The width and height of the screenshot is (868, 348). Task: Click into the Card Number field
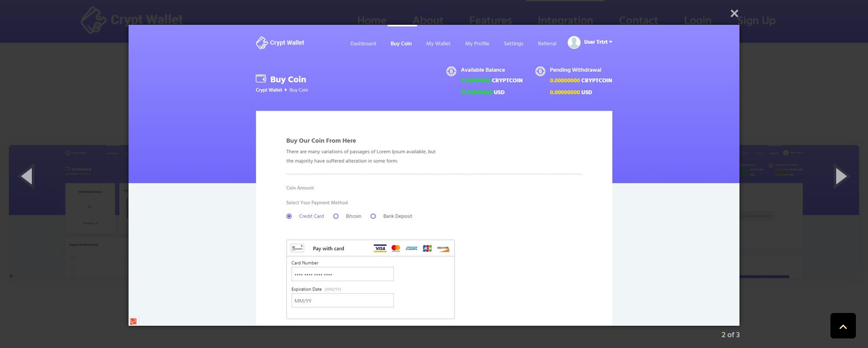pyautogui.click(x=342, y=274)
